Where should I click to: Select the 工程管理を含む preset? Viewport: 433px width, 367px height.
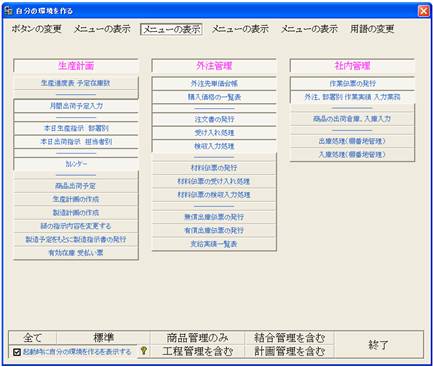click(x=197, y=351)
